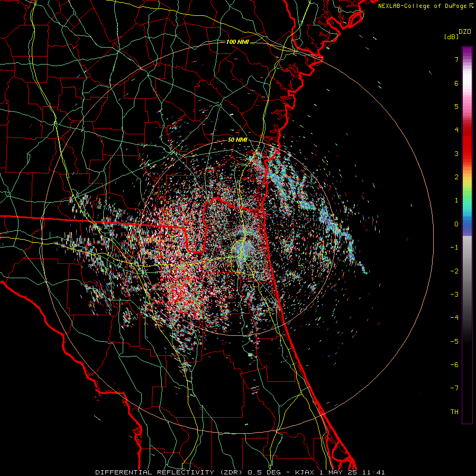
Task: Click the -7 value on color scale
Action: pyautogui.click(x=454, y=388)
